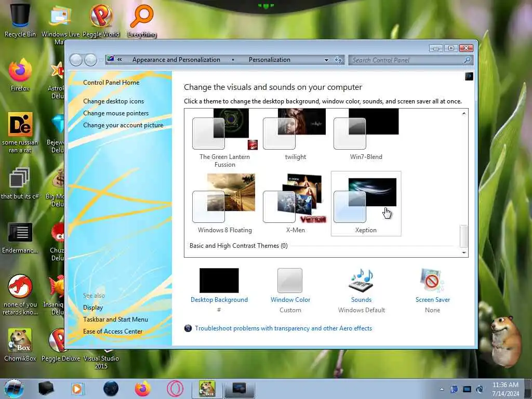
Task: Launch Everything search desktop icon
Action: point(141,20)
